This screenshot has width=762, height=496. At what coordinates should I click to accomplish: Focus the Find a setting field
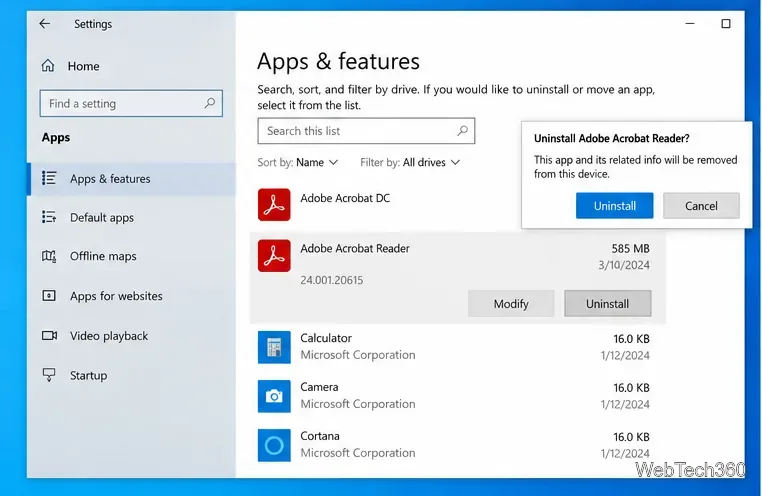(x=131, y=103)
